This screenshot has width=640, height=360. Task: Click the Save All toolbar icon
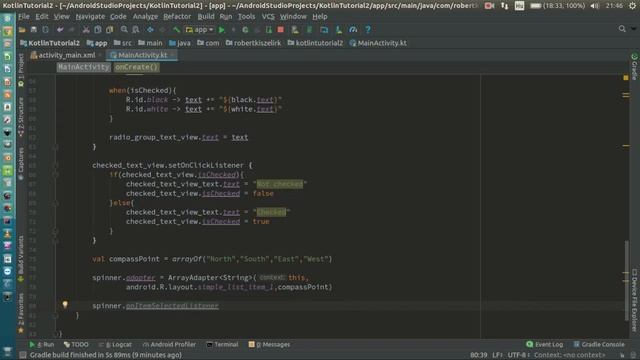[x=34, y=29]
